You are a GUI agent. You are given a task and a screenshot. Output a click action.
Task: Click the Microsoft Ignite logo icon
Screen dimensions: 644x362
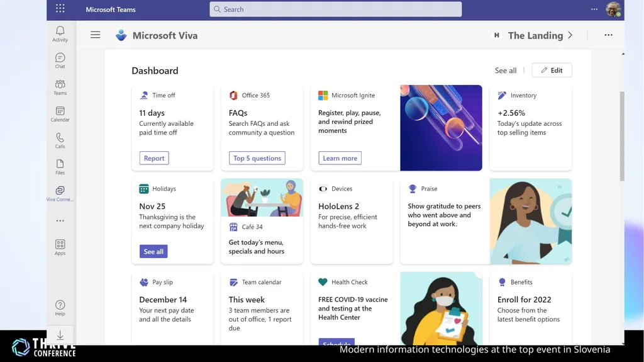coord(323,96)
